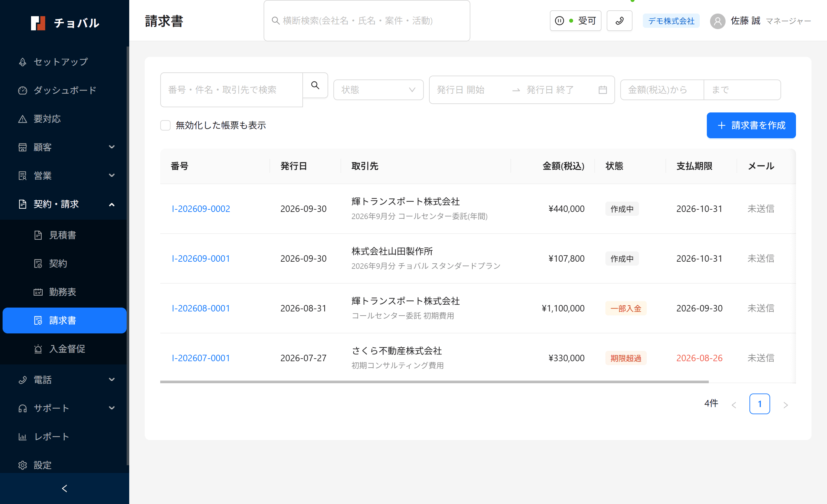Open レポート in the sidebar
The image size is (827, 504).
click(64, 436)
